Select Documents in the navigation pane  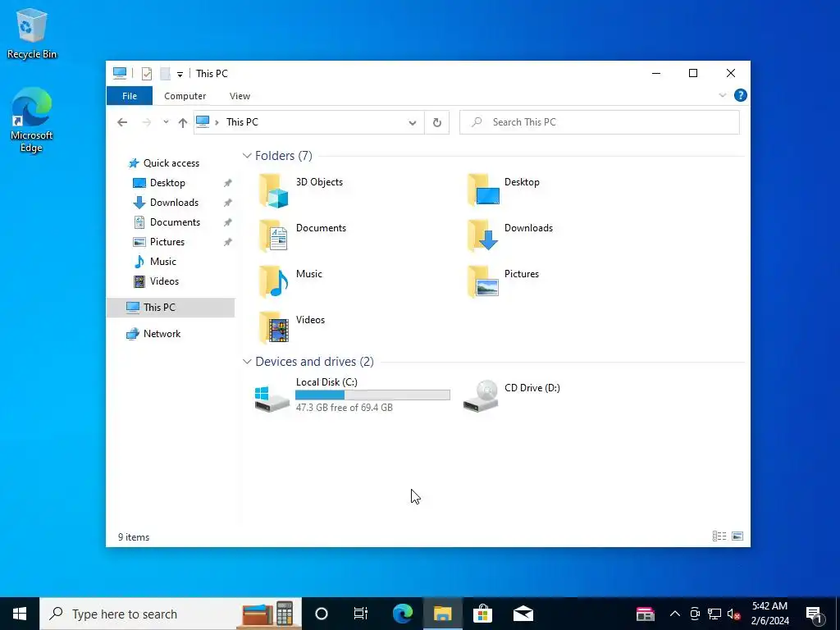pyautogui.click(x=166, y=222)
